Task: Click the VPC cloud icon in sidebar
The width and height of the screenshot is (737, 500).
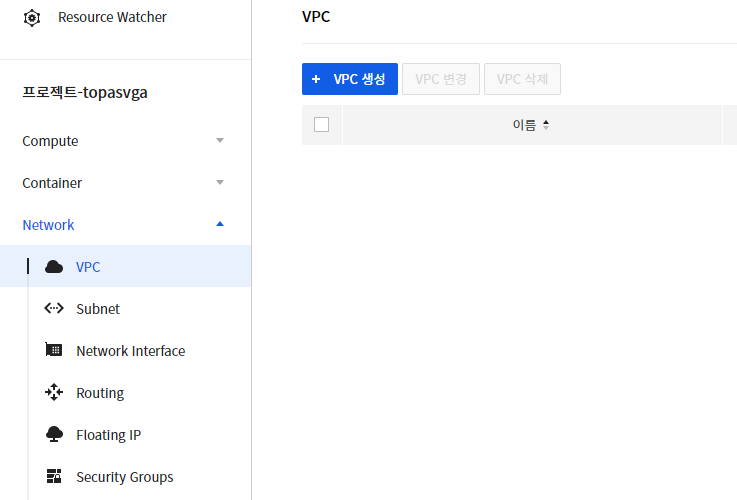Action: (54, 267)
